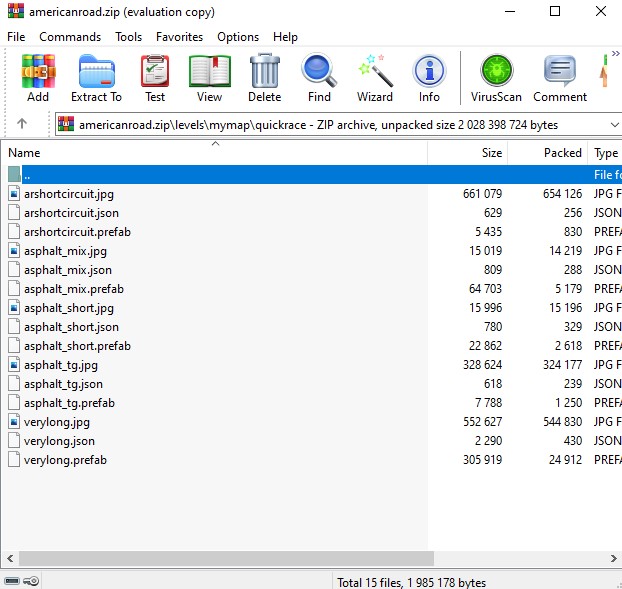
Task: Open the File menu
Action: click(x=16, y=37)
